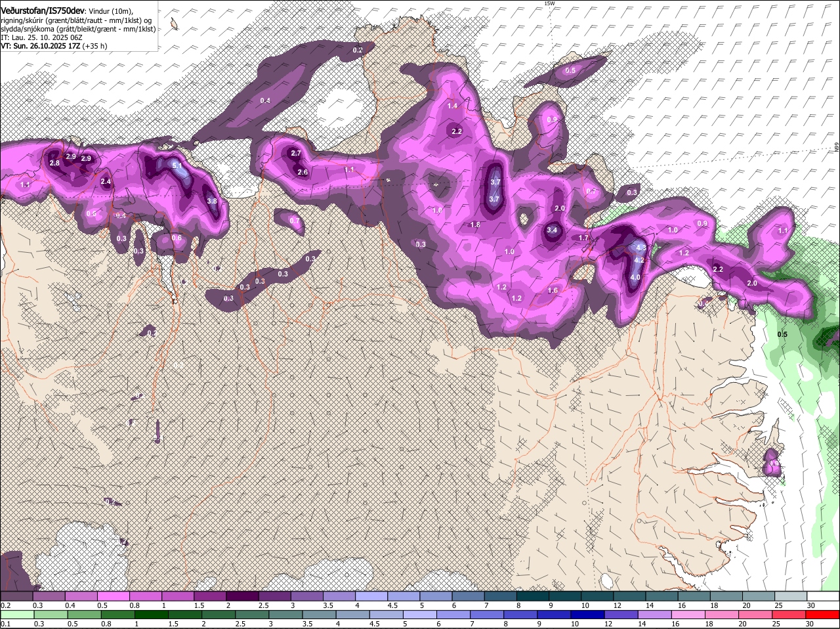The height and width of the screenshot is (629, 840).
Task: Click the 'VT: Sun. 26.10.2025 17Z' valid time
Action: (x=40, y=46)
